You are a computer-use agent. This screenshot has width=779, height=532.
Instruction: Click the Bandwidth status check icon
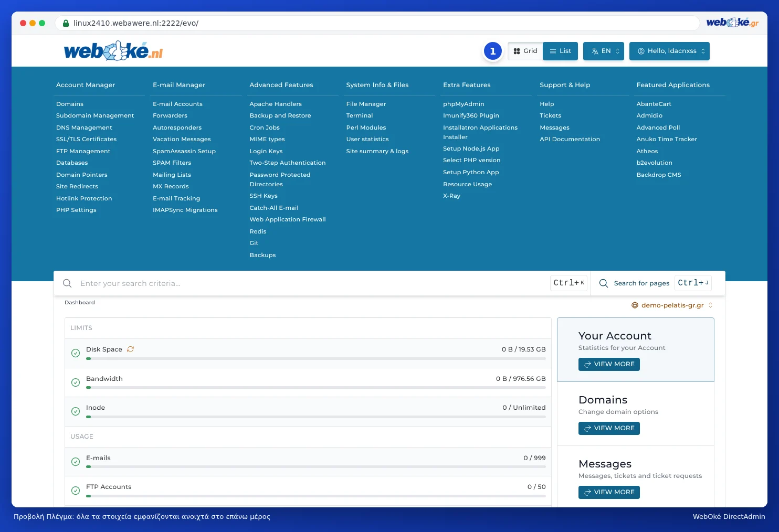[x=76, y=382]
